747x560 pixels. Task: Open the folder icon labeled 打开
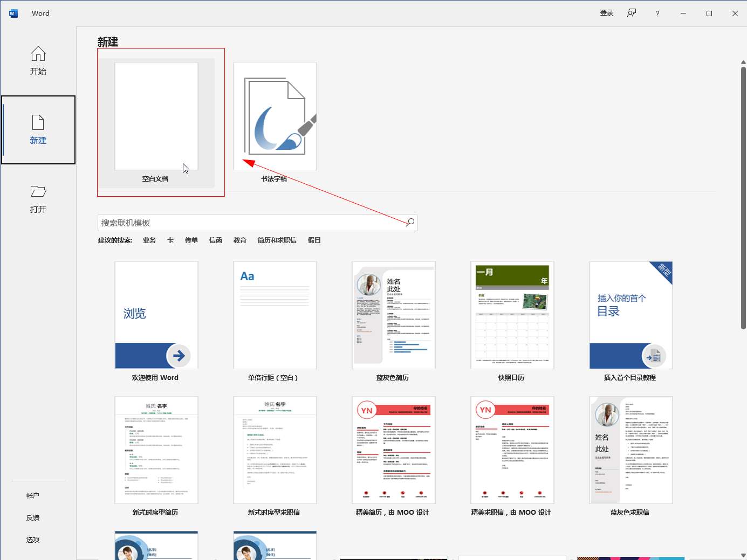pyautogui.click(x=38, y=192)
